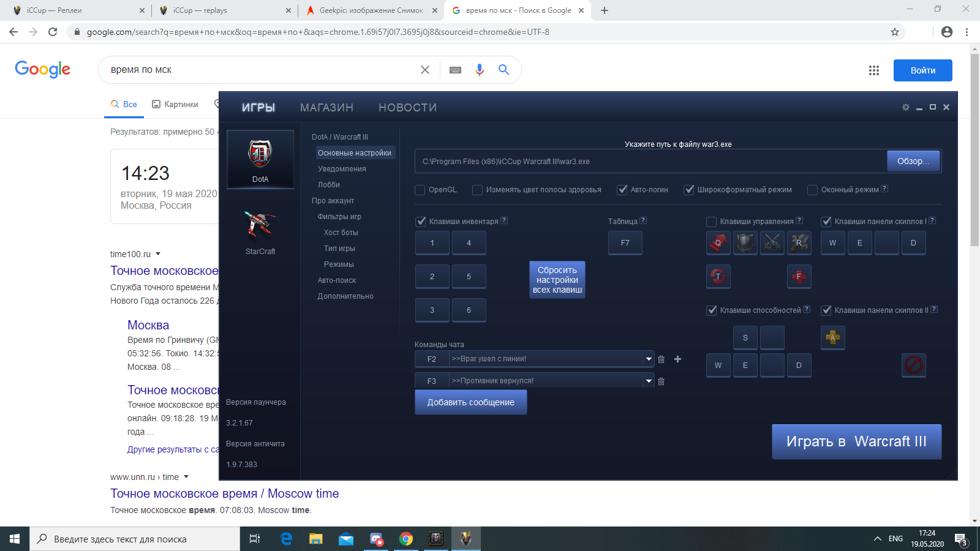Expand time100.ru result options arrow

coord(158,254)
